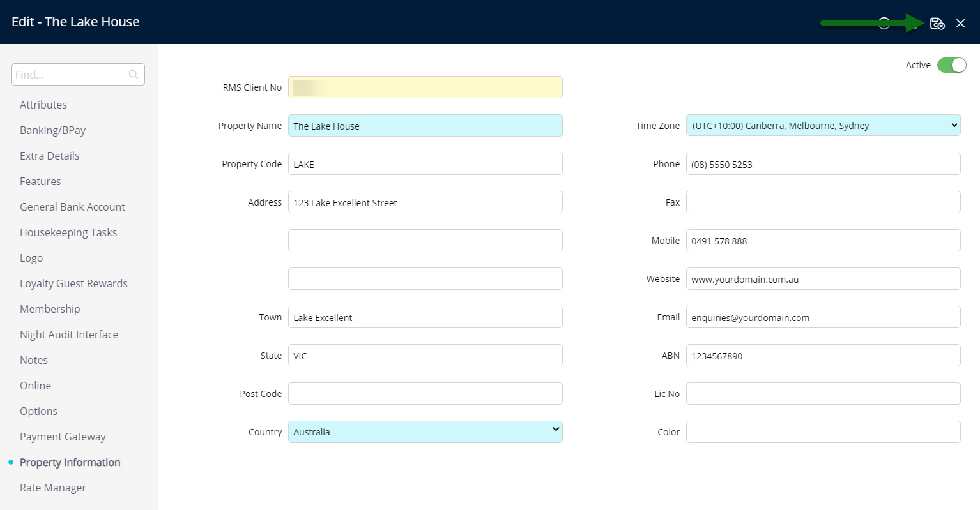This screenshot has width=980, height=510.
Task: Click the Mobile number field
Action: (823, 241)
